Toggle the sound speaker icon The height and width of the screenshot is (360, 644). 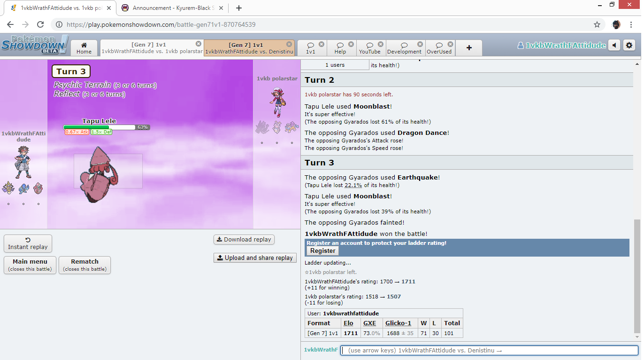click(614, 45)
